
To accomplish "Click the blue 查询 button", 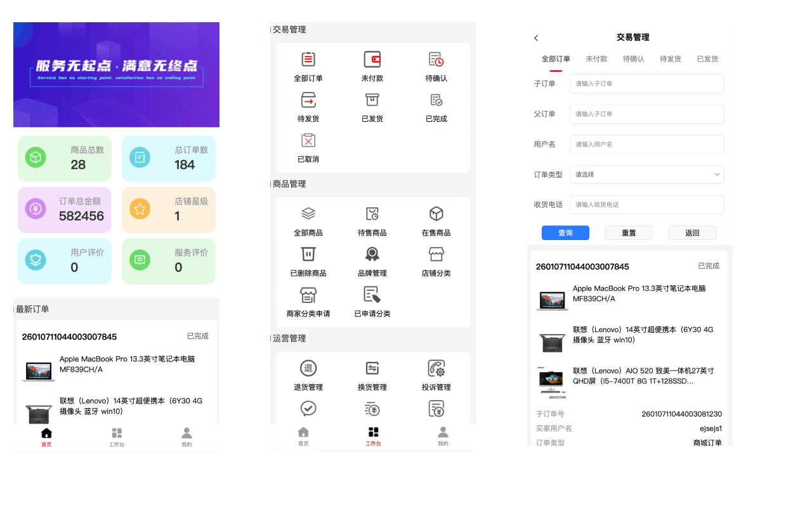I will 565,233.
